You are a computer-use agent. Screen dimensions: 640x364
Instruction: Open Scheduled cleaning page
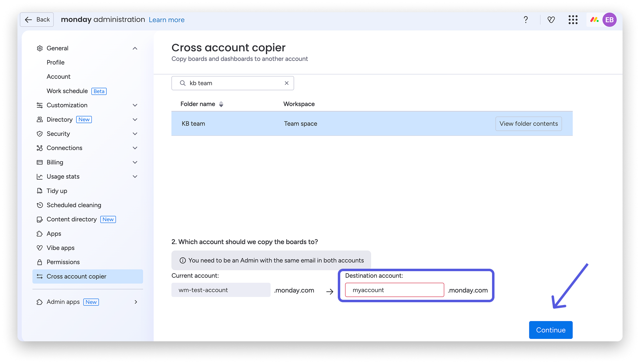tap(74, 205)
